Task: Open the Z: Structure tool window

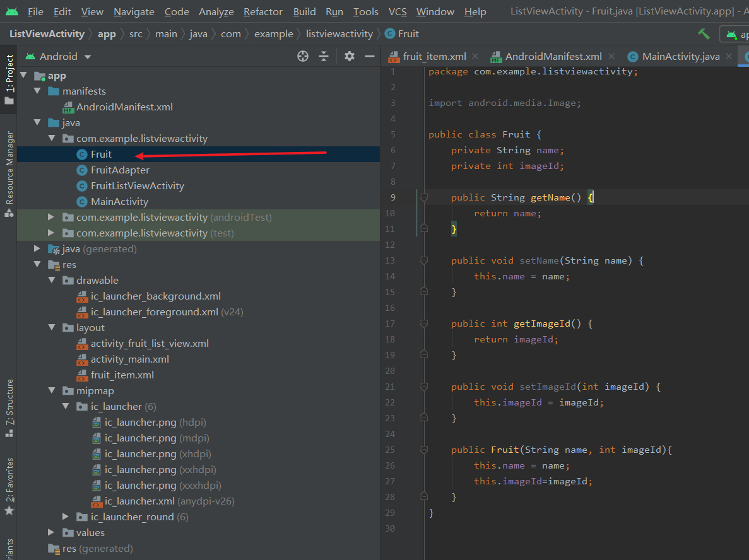Action: click(x=9, y=408)
